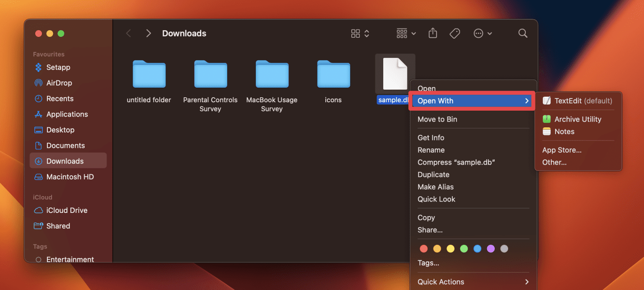Open AirDrop from the sidebar
644x290 pixels.
tap(58, 83)
